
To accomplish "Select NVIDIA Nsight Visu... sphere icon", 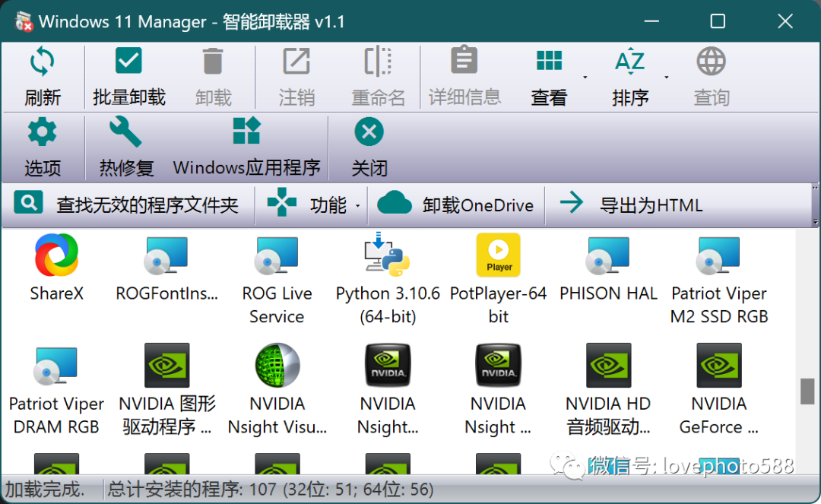I will pos(277,366).
